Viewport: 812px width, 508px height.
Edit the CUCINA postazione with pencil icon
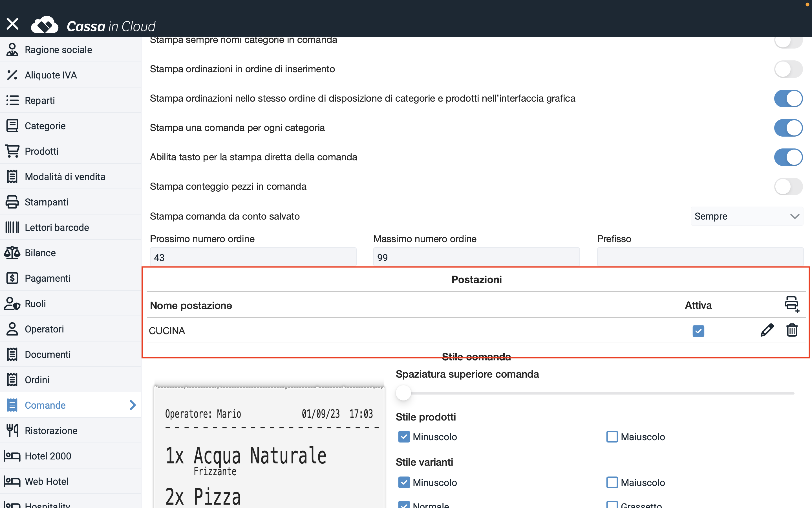767,330
